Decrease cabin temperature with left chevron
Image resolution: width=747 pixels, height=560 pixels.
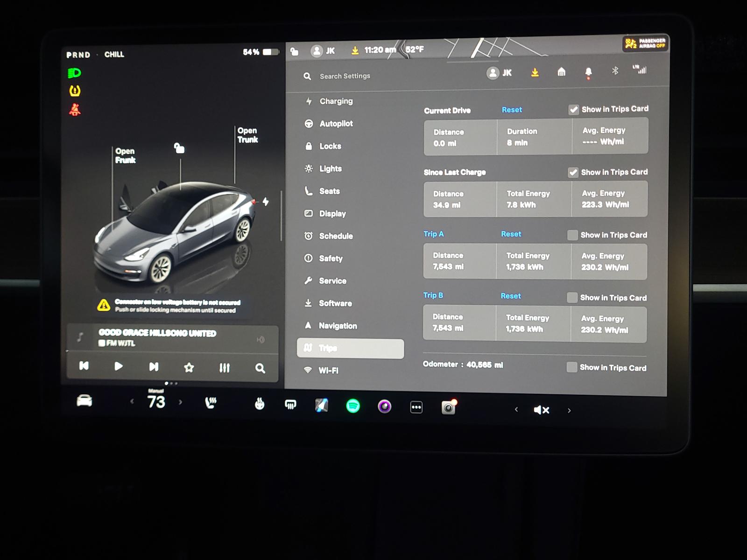[x=132, y=401]
